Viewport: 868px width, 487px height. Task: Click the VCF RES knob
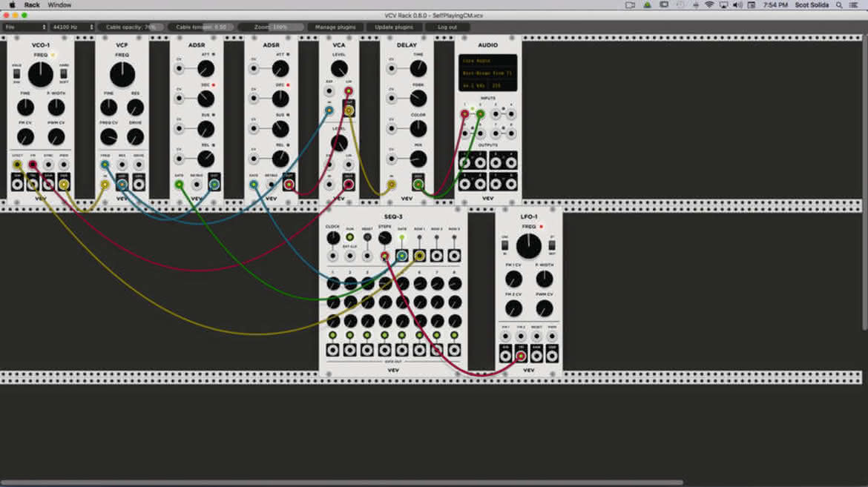coord(135,107)
